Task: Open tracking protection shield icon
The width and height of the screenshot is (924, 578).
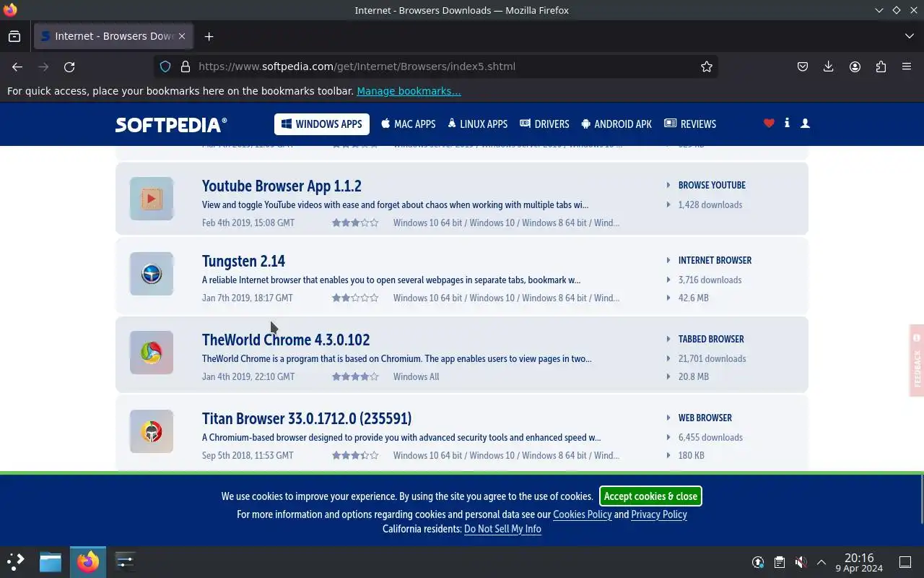Action: pos(165,66)
